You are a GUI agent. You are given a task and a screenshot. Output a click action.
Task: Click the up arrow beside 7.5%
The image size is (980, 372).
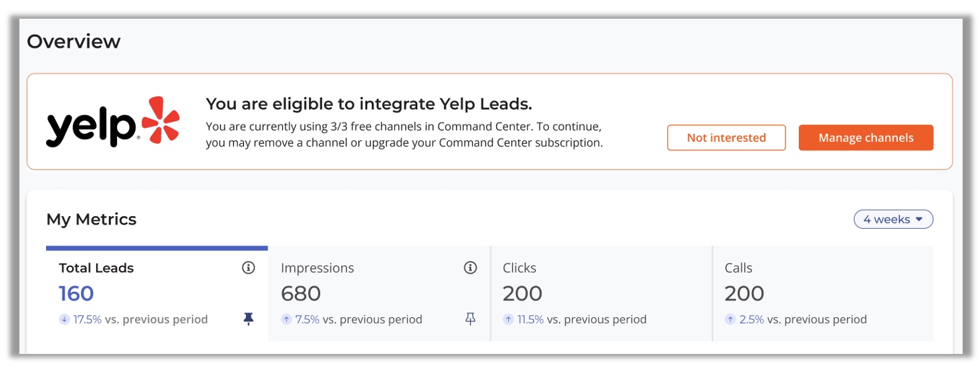click(x=286, y=320)
